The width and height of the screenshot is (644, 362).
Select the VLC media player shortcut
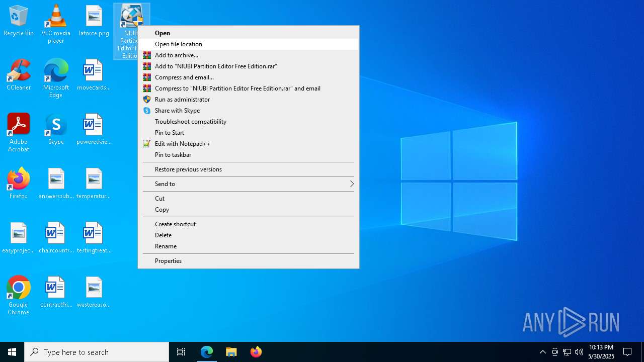pyautogui.click(x=56, y=24)
